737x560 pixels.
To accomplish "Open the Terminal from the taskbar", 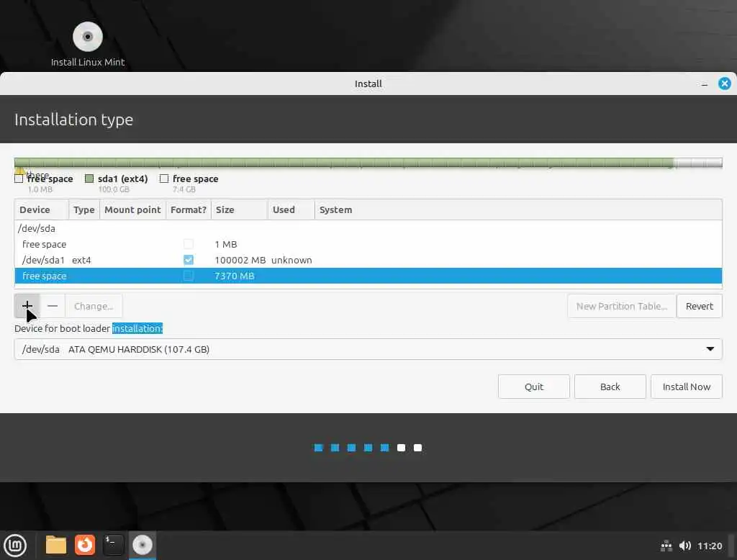I will point(113,546).
